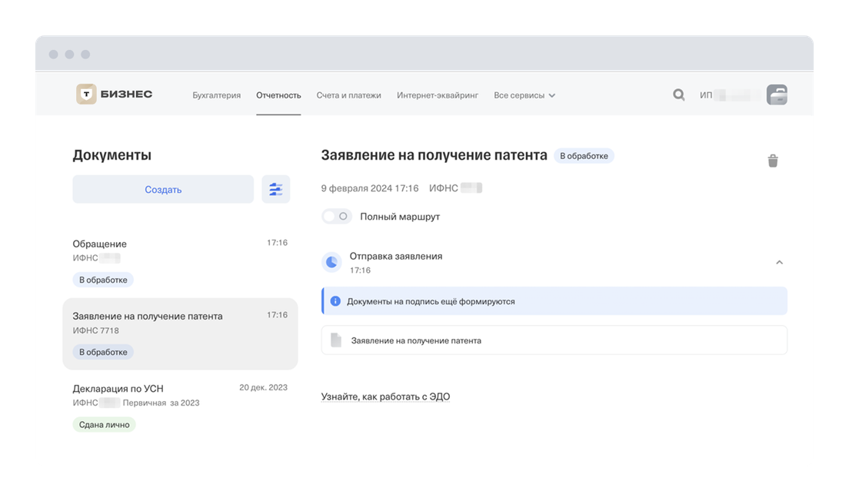849x504 pixels.
Task: Click the T-Business logo icon
Action: 87,94
